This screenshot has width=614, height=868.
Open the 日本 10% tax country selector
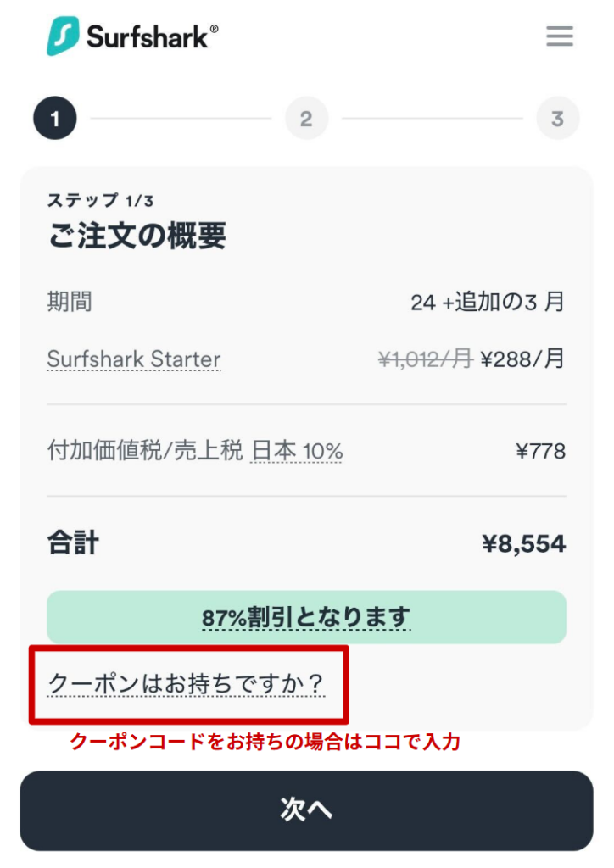coord(297,451)
